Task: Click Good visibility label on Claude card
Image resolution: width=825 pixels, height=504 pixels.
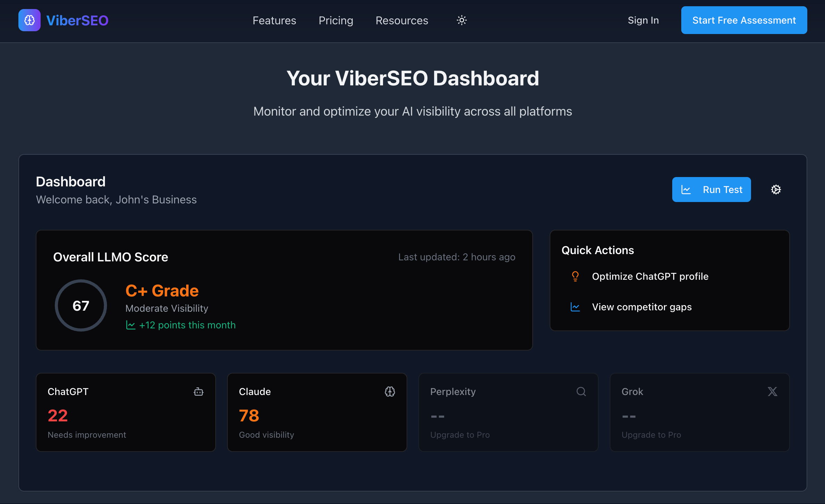Action: coord(266,435)
